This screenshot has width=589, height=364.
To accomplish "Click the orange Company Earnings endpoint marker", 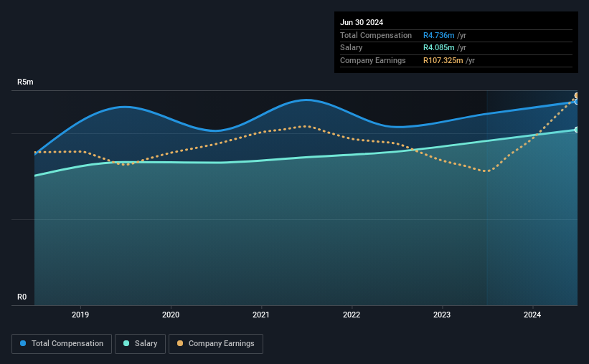I will pos(577,95).
